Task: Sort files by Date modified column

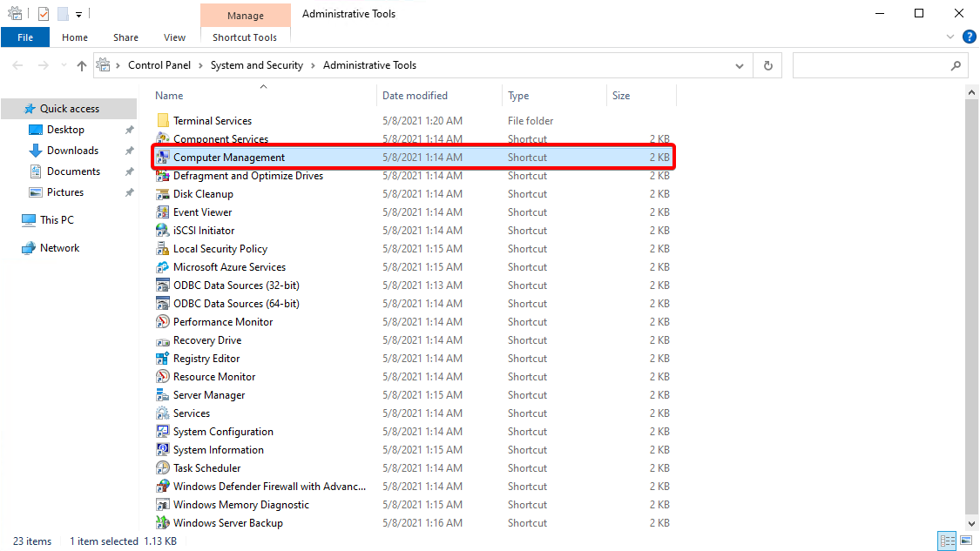Action: click(x=415, y=96)
